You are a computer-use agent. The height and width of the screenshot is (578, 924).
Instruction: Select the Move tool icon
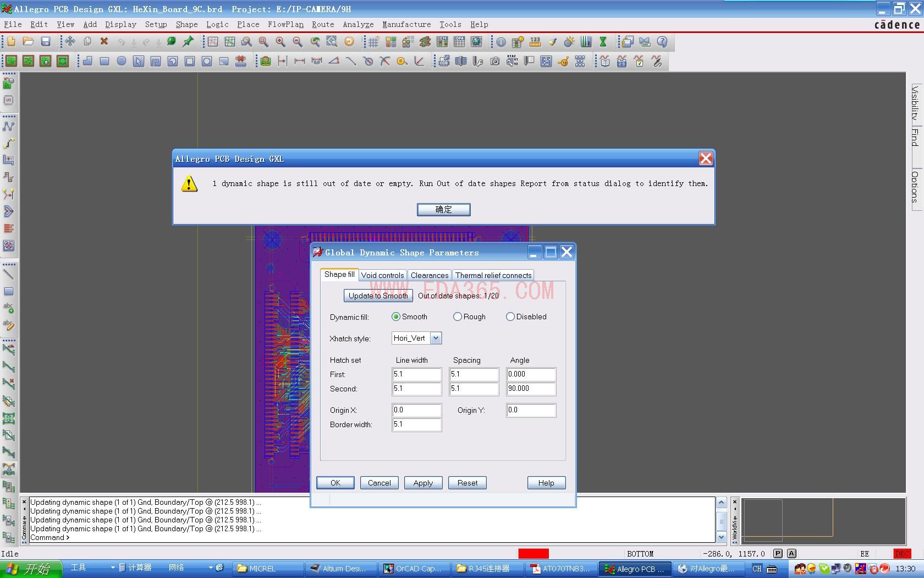(x=70, y=42)
